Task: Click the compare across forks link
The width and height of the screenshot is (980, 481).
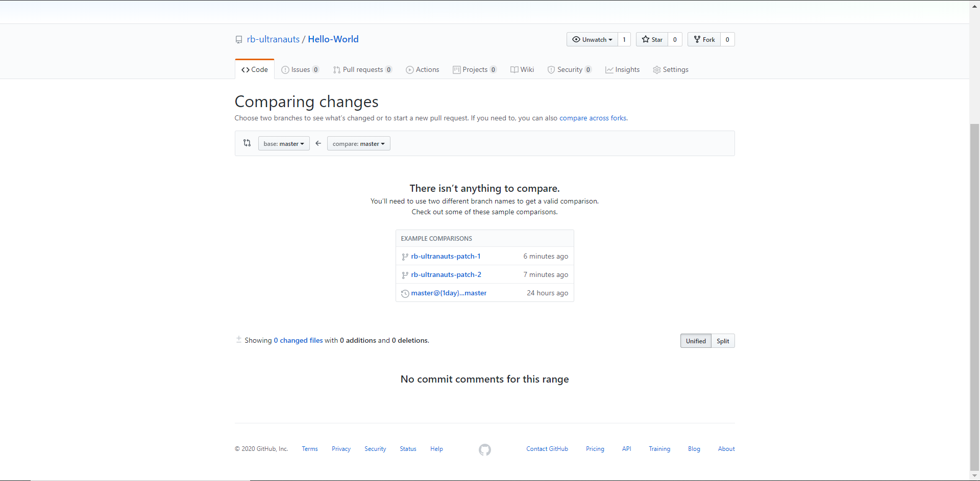Action: 593,118
